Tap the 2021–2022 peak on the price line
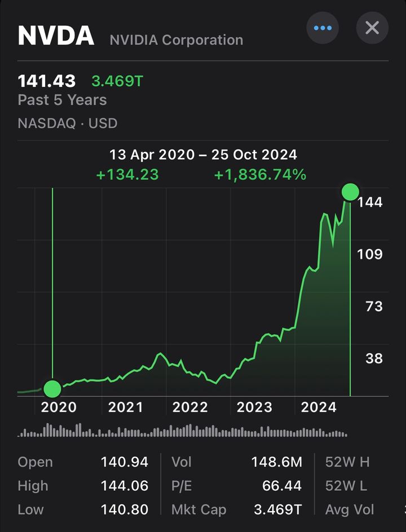 160,354
